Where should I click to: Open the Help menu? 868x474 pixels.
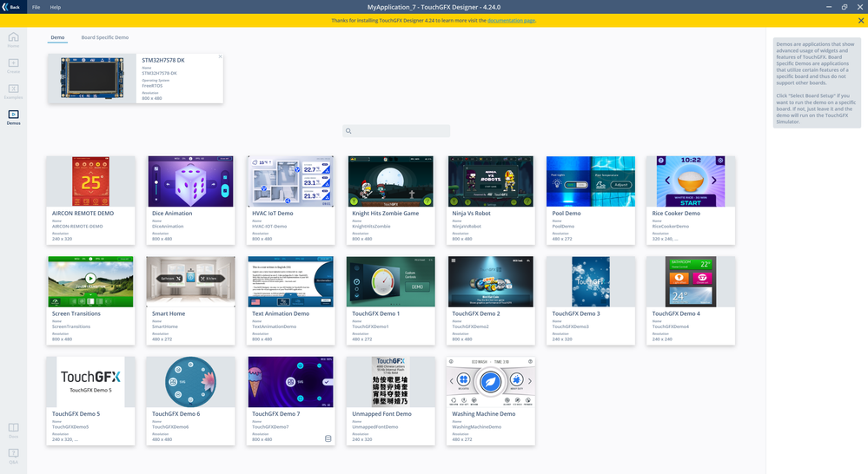[56, 7]
